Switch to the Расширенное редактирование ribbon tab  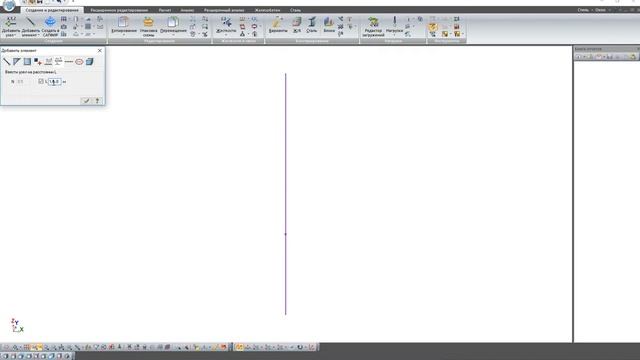(x=119, y=10)
